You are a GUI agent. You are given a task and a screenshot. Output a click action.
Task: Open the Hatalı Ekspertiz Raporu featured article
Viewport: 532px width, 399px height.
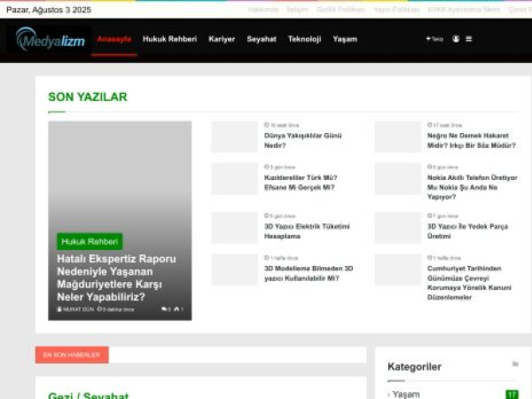point(116,278)
